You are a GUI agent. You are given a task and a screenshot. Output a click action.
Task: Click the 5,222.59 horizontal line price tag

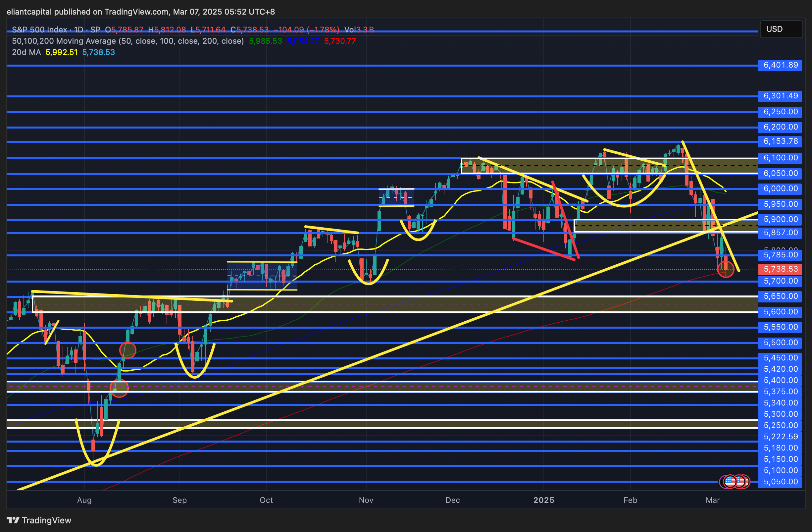pos(780,437)
